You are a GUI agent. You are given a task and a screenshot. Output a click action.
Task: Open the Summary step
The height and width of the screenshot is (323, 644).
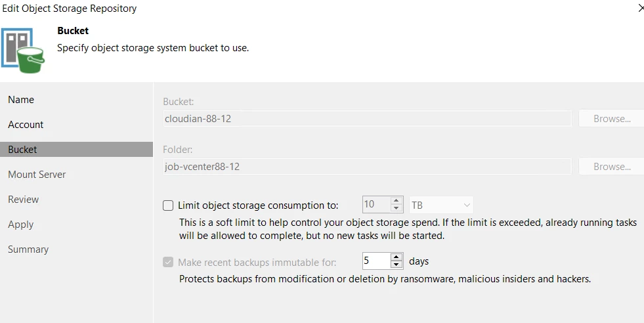click(x=28, y=249)
